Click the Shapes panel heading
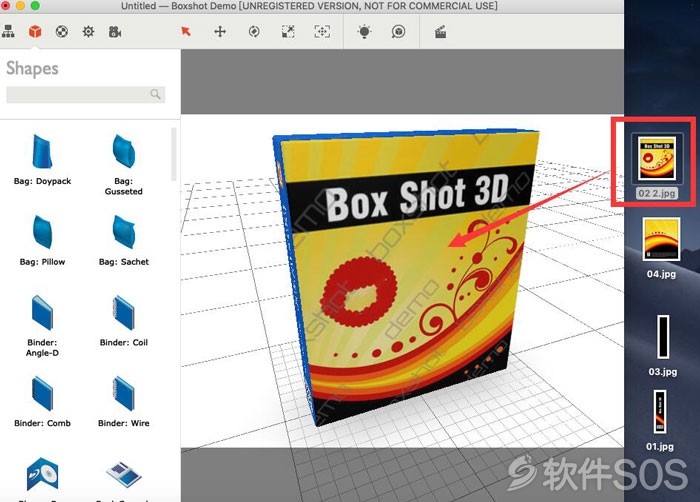This screenshot has height=502, width=700. (x=32, y=68)
